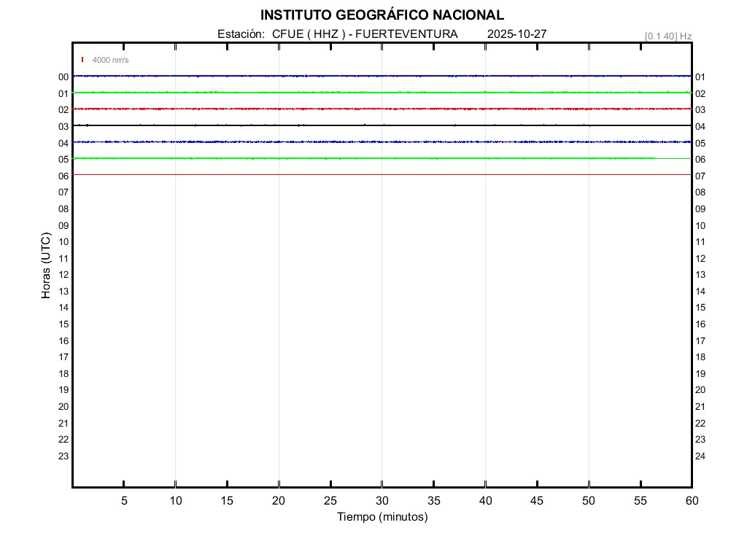Select the blue seismic trace at hour 04

tap(382, 141)
